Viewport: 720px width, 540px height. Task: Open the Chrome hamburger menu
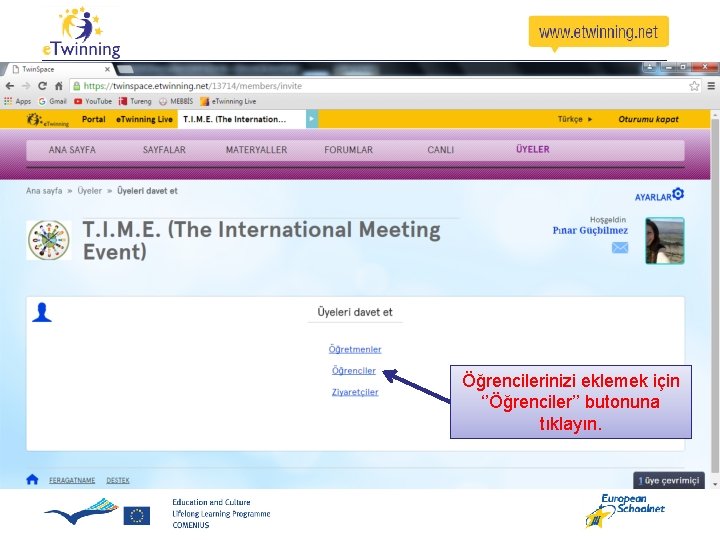point(711,86)
